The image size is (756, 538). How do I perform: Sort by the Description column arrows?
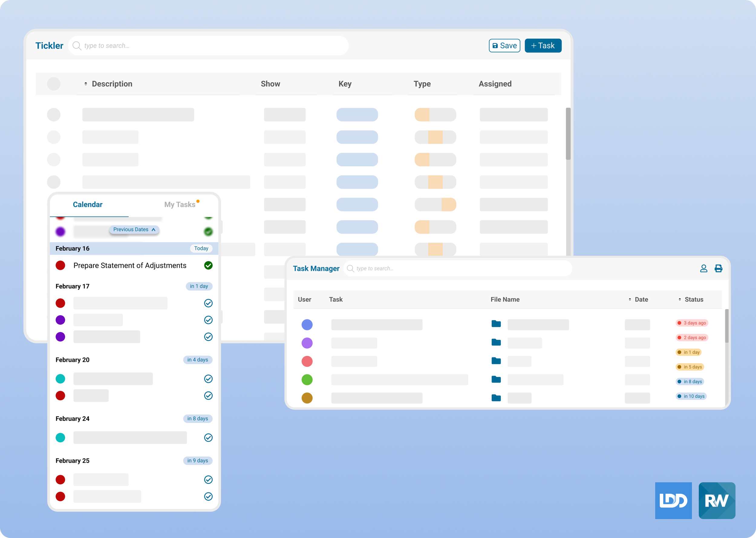(x=85, y=84)
